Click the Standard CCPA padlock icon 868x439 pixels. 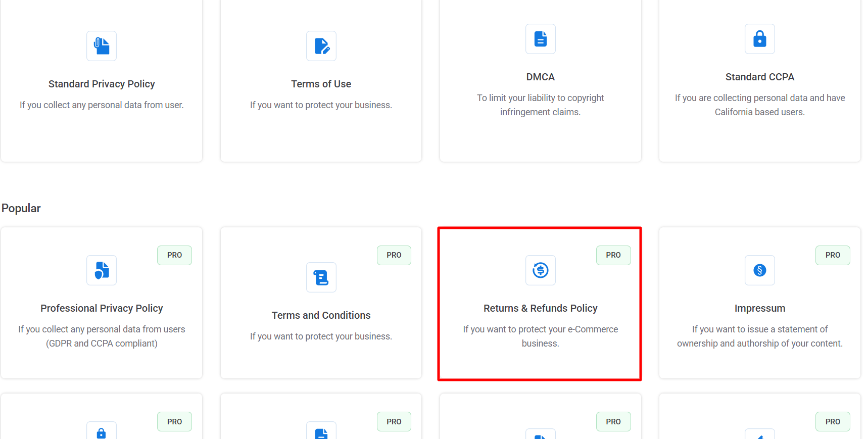coord(759,39)
